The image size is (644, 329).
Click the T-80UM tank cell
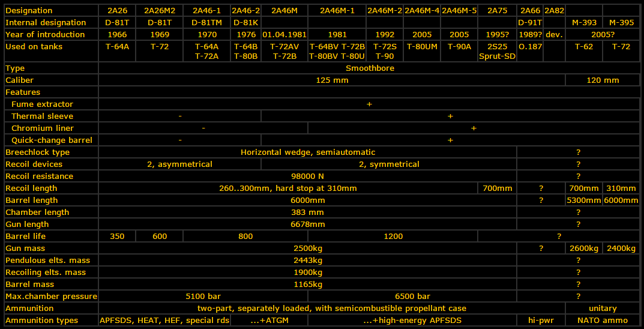[422, 52]
